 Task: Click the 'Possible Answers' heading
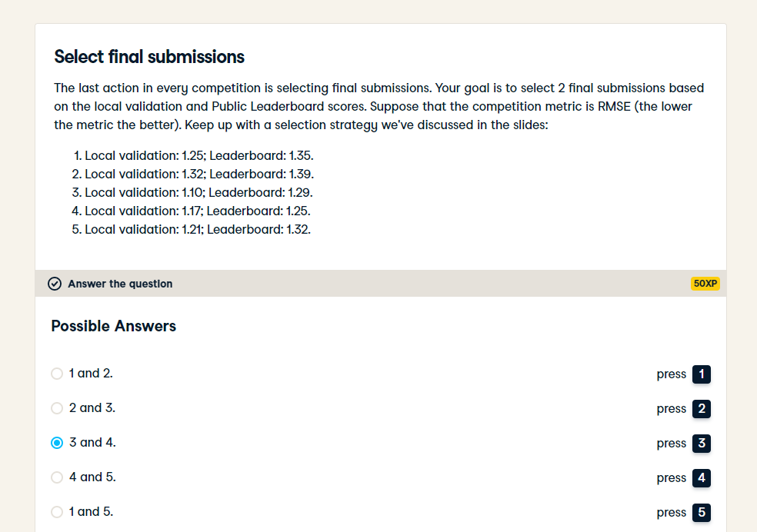pyautogui.click(x=113, y=326)
